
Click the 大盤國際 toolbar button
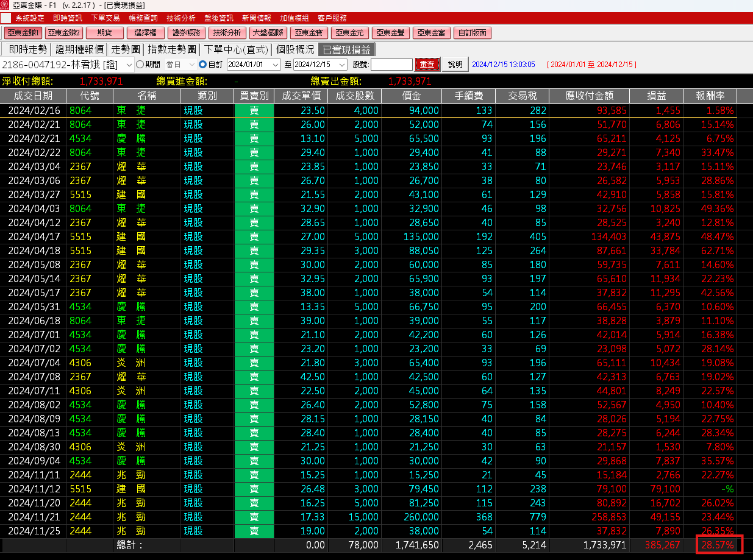(x=268, y=33)
